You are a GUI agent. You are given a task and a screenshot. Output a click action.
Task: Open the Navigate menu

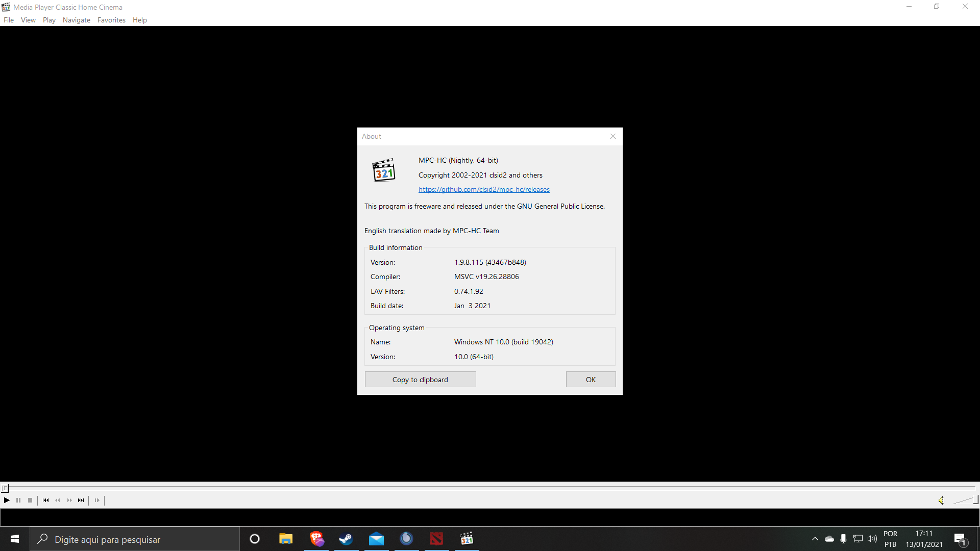[x=76, y=20]
